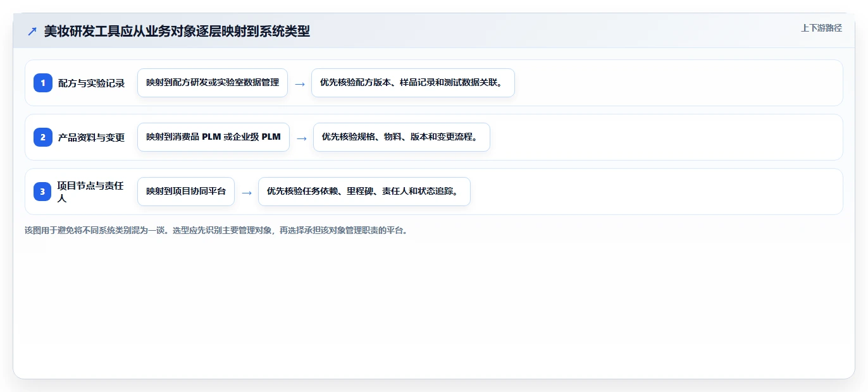Viewport: 868px width, 392px height.
Task: Click the 优先核验规格、物料 result box
Action: point(402,137)
